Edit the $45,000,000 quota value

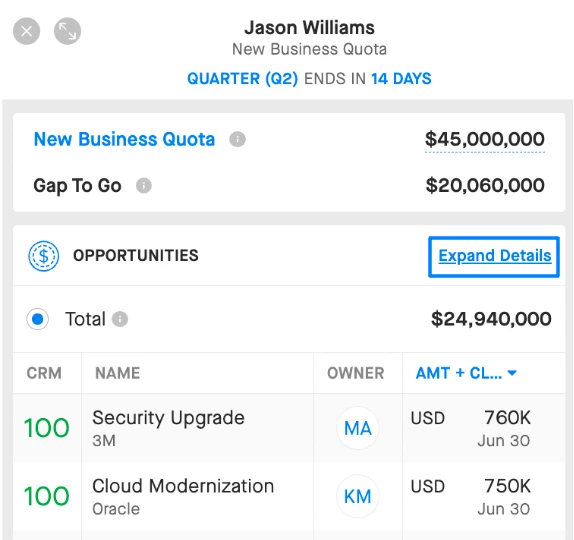pyautogui.click(x=485, y=139)
